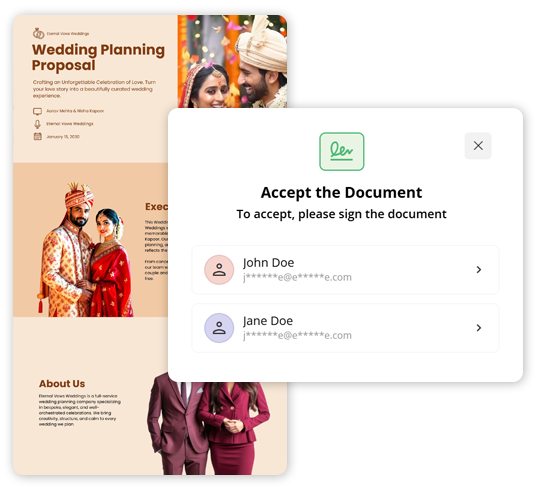Select Jane Doe as signer
Viewport: 536px width, 490px height.
click(x=345, y=328)
